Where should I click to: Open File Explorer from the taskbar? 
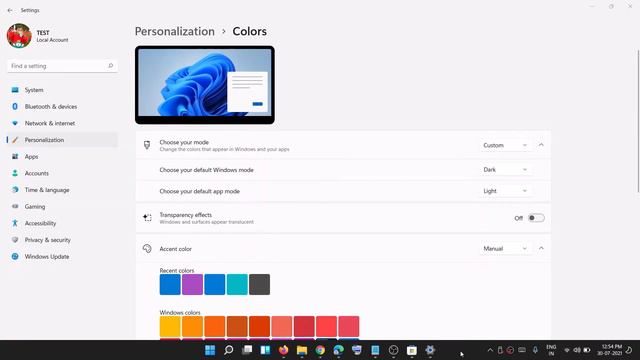(x=302, y=350)
